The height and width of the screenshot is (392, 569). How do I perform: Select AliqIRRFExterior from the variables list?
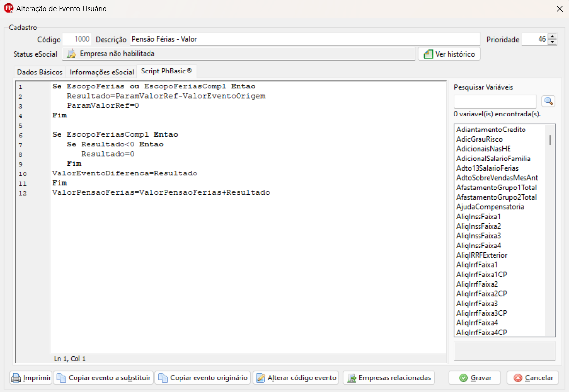click(x=481, y=255)
